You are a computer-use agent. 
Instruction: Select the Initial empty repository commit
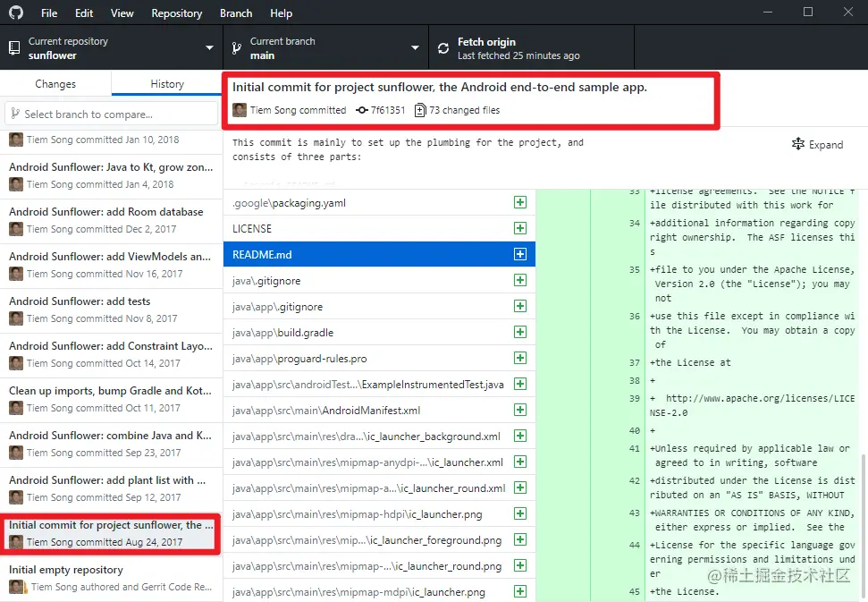point(111,579)
